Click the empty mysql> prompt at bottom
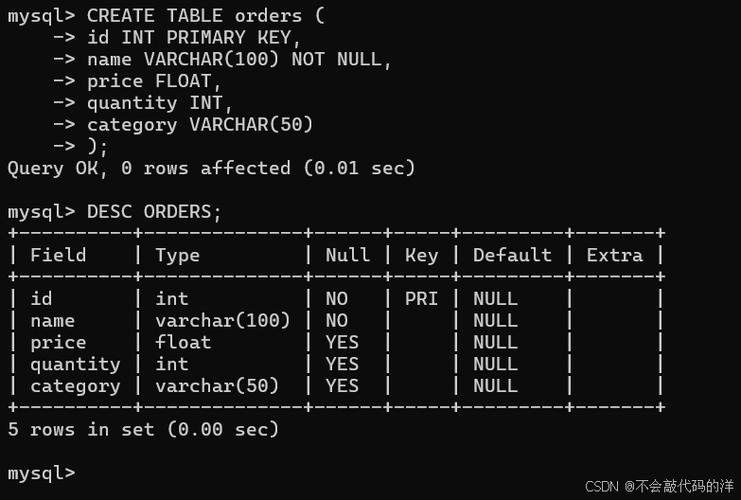This screenshot has height=500, width=741. coord(41,473)
